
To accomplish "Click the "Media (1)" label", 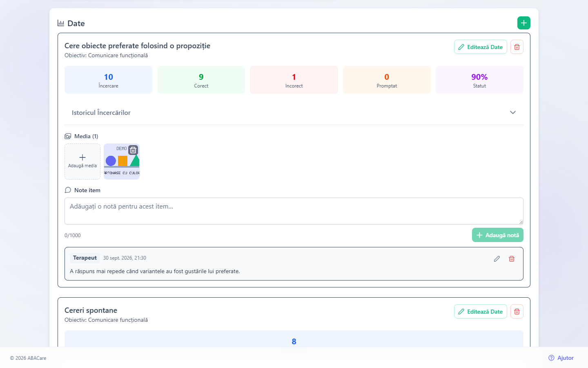I will tap(86, 136).
